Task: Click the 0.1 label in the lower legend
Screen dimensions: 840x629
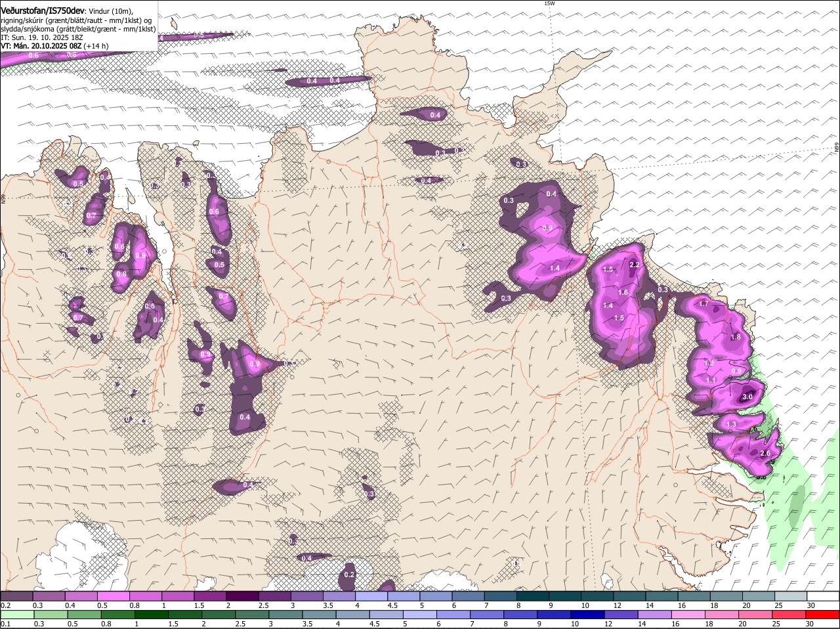Action: point(5,624)
